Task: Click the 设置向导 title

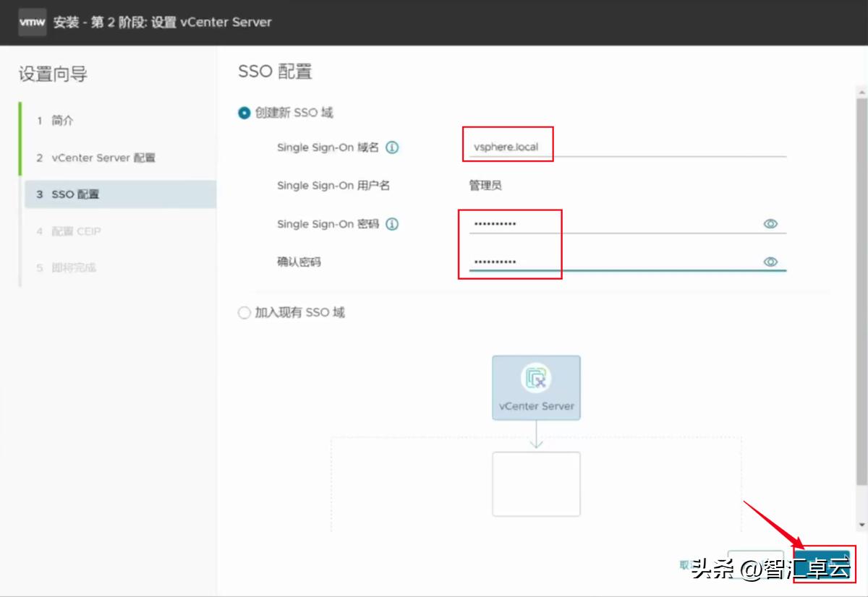Action: 53,74
